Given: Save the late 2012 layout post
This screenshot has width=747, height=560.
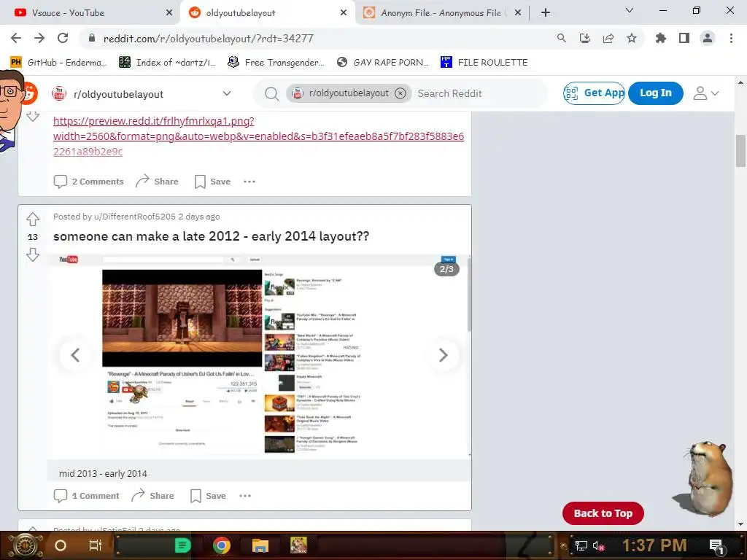Looking at the screenshot, I should (x=208, y=496).
